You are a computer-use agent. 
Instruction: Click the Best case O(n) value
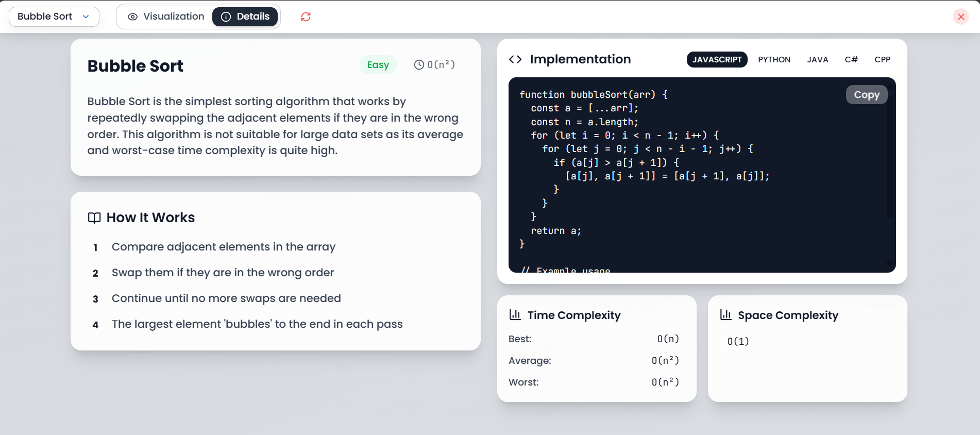[x=668, y=339]
